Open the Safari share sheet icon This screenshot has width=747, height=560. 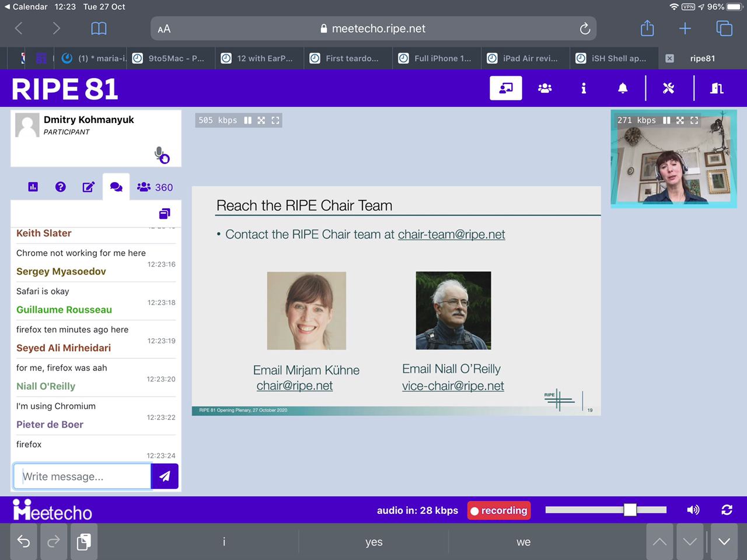(647, 28)
